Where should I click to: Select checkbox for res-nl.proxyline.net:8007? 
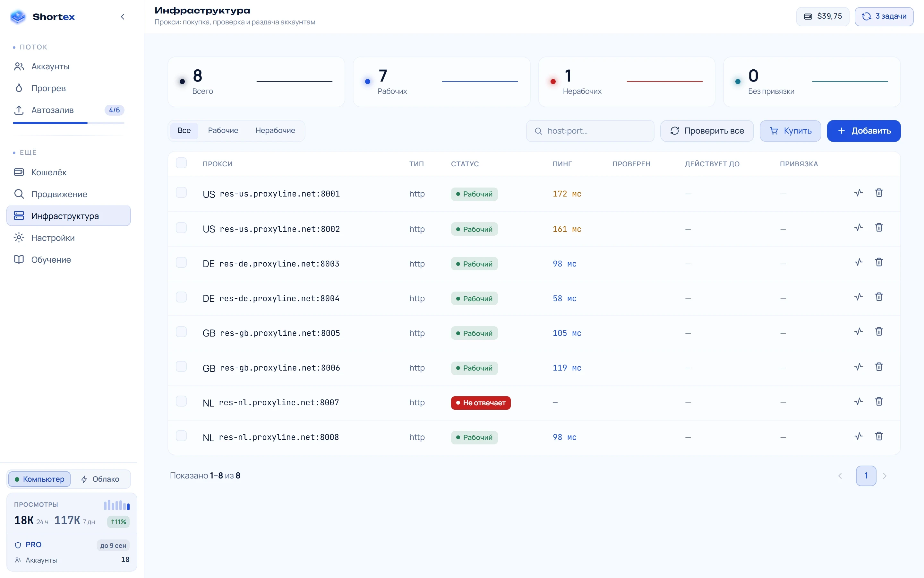click(181, 401)
